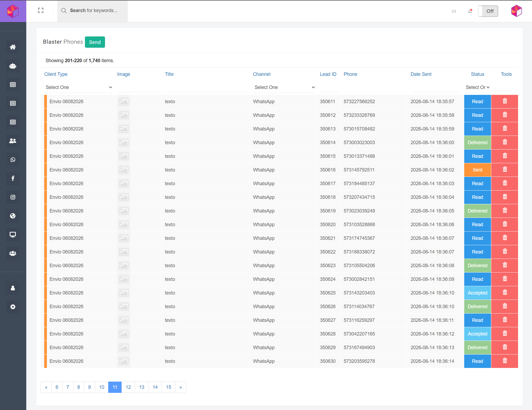Sort by Date Sent column header
The width and height of the screenshot is (532, 410).
coord(421,74)
